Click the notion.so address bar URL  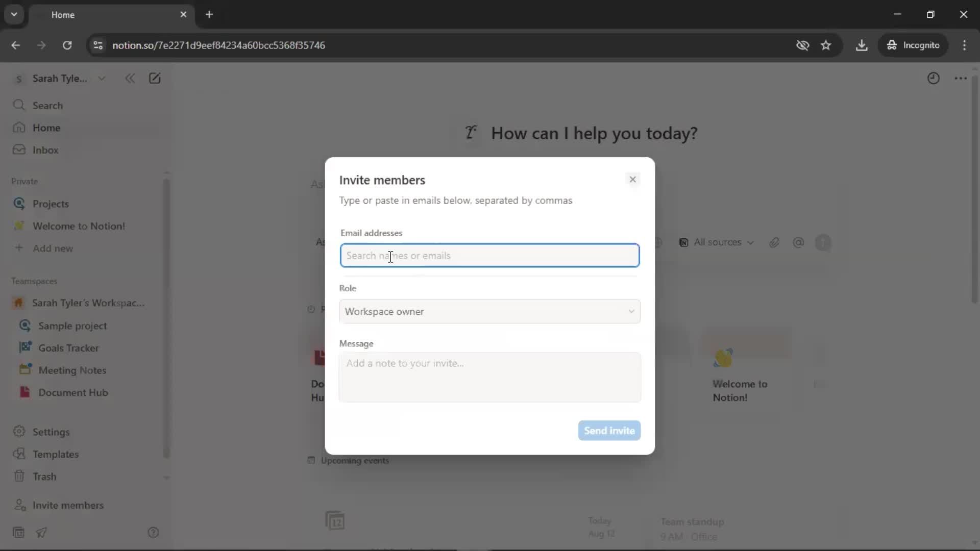click(x=218, y=45)
